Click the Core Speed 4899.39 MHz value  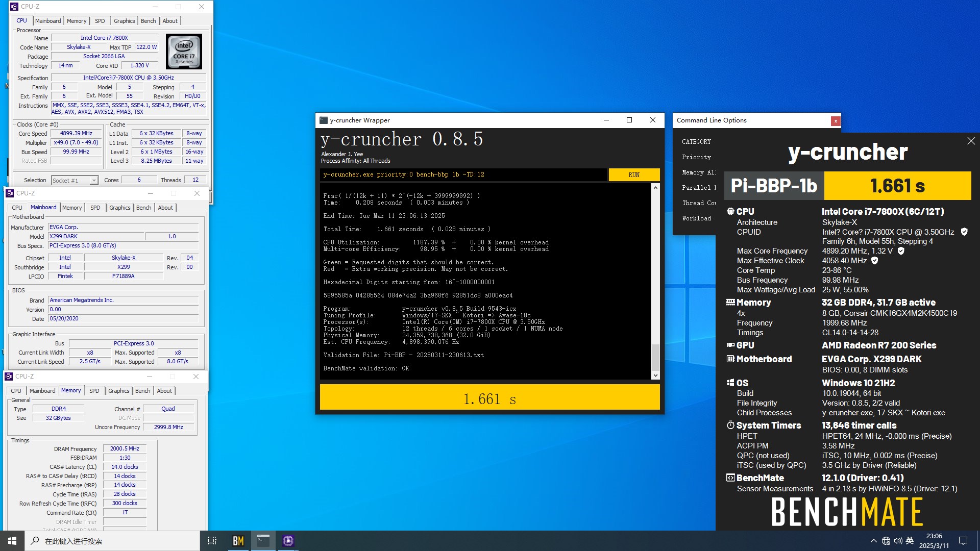(76, 133)
